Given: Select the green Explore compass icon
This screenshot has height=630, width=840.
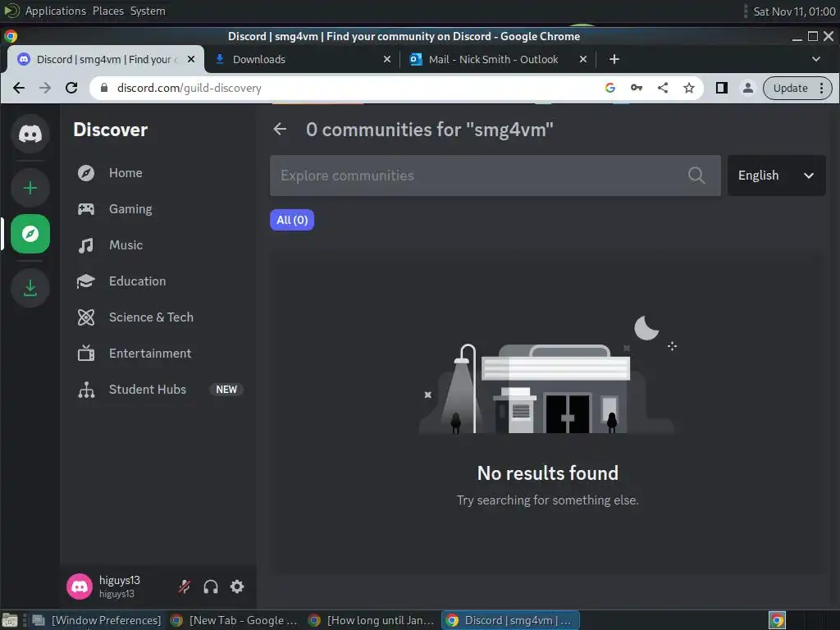Looking at the screenshot, I should [30, 234].
